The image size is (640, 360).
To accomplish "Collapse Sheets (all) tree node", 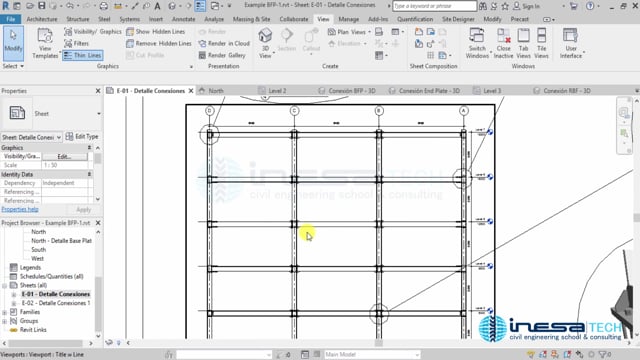I will (x=4, y=285).
